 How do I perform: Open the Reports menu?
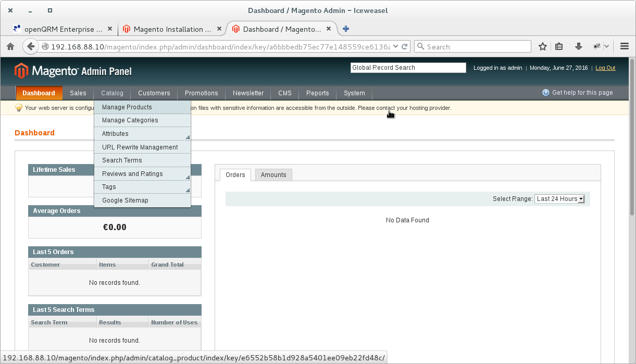pos(318,93)
